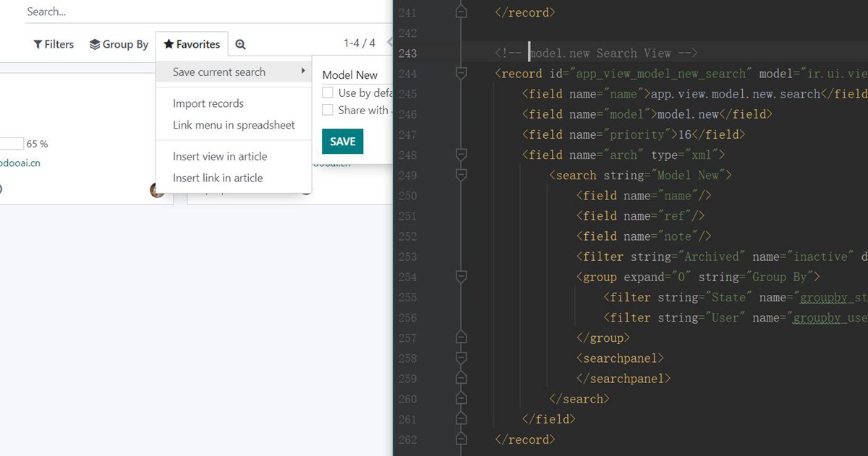Check the Share with option
Image resolution: width=868 pixels, height=456 pixels.
pyautogui.click(x=328, y=110)
